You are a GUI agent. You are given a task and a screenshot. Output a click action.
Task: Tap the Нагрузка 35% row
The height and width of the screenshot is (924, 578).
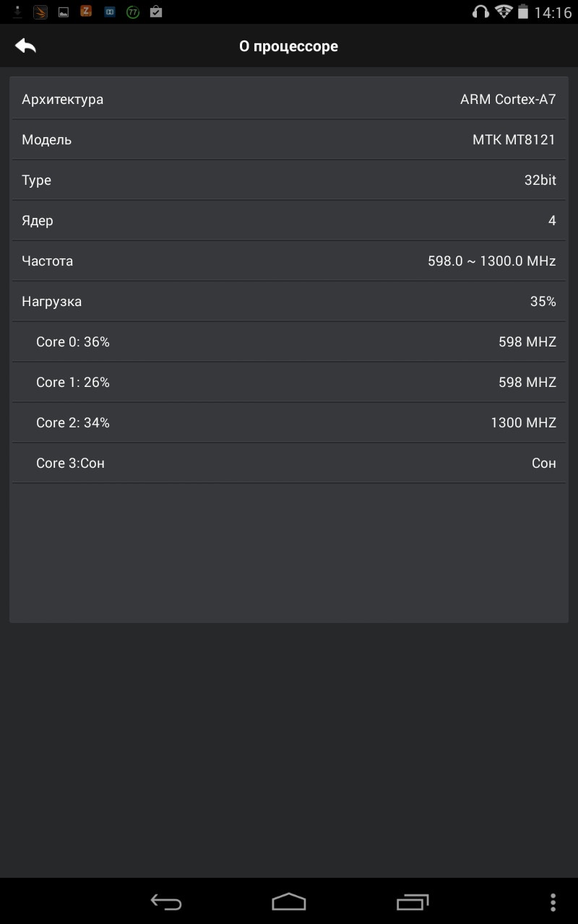(289, 302)
